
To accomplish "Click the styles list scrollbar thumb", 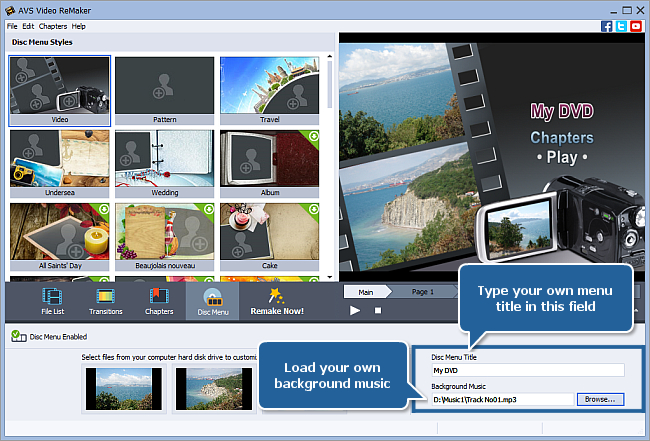I will 330,84.
